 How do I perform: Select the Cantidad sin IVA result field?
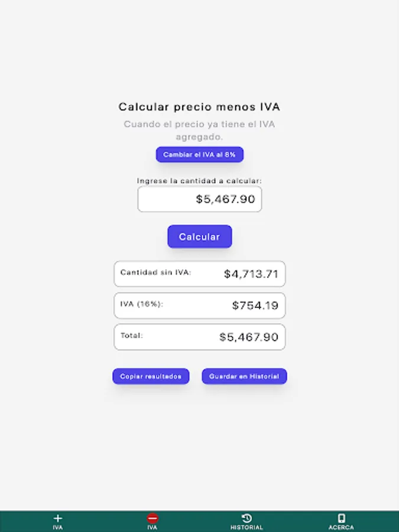pyautogui.click(x=199, y=274)
